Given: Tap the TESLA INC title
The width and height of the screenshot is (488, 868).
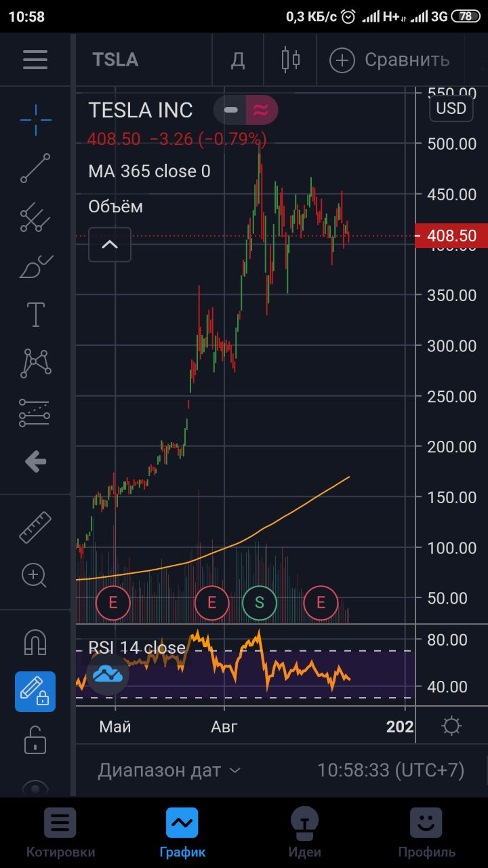Looking at the screenshot, I should point(141,111).
